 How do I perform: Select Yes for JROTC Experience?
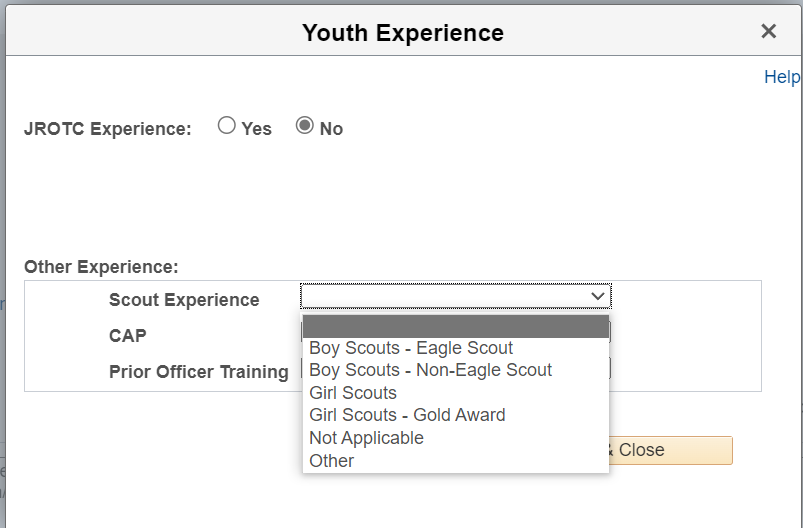(x=227, y=126)
